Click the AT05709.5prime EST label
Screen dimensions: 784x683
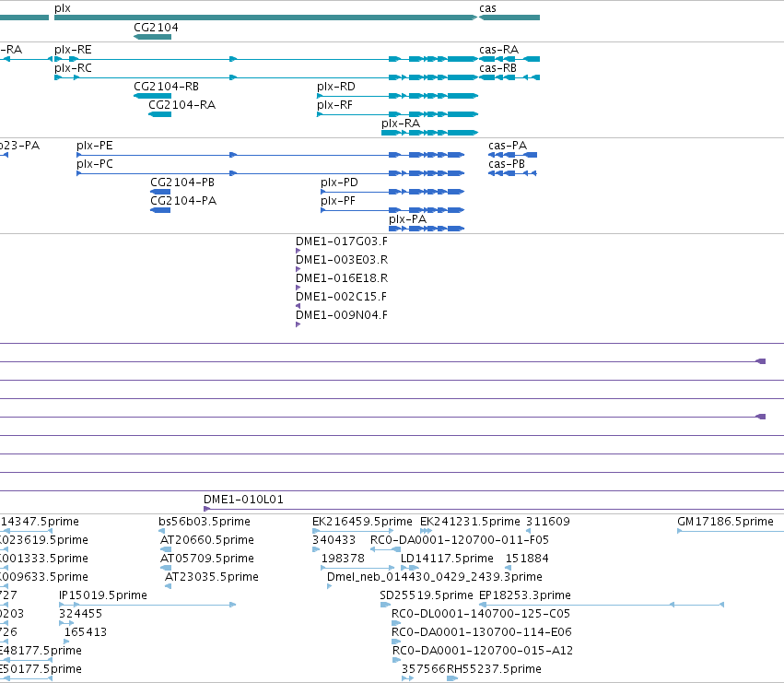point(207,559)
